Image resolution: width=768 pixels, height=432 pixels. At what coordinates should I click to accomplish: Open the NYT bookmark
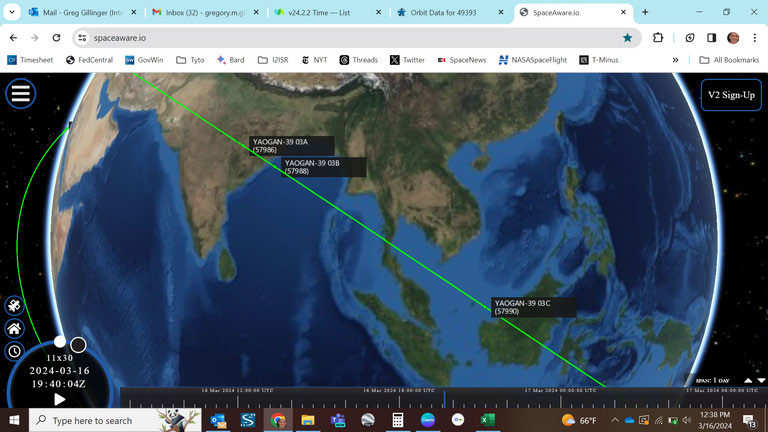tap(314, 60)
